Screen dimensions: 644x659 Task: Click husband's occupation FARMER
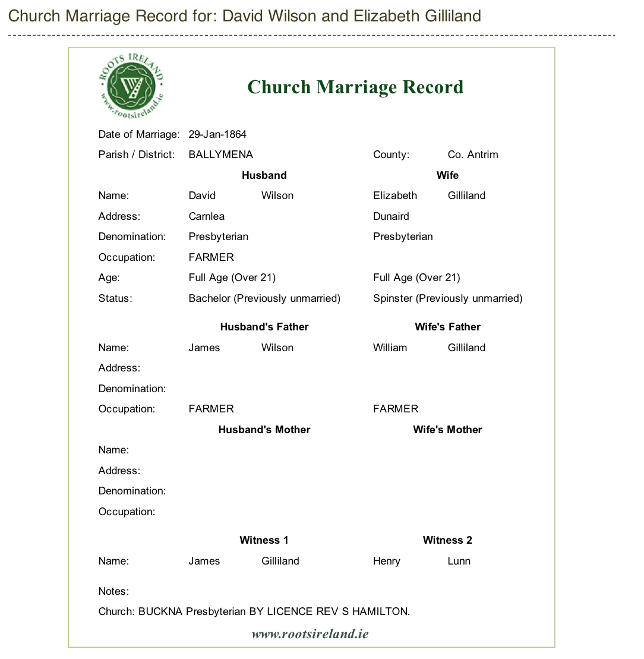coord(211,257)
